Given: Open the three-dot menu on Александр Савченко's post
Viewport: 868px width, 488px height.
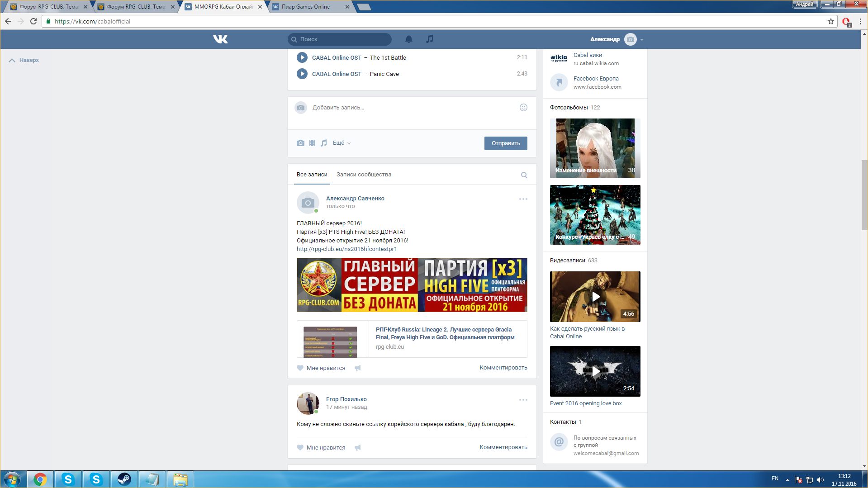Looking at the screenshot, I should [x=523, y=199].
